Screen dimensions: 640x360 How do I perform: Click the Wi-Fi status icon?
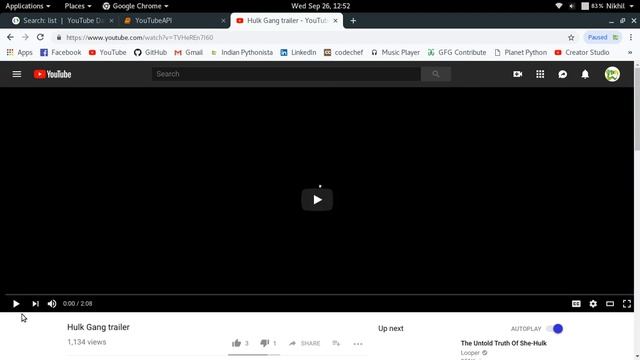[559, 6]
